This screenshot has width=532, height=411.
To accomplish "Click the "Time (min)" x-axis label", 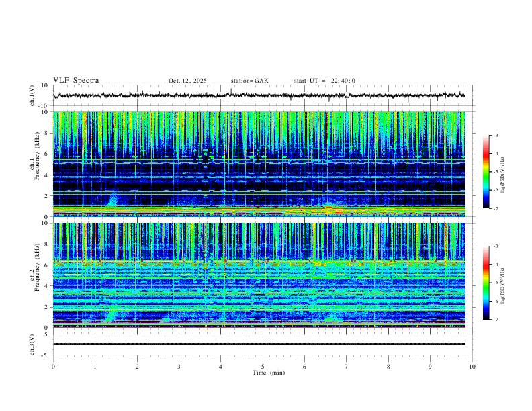I will pos(269,373).
